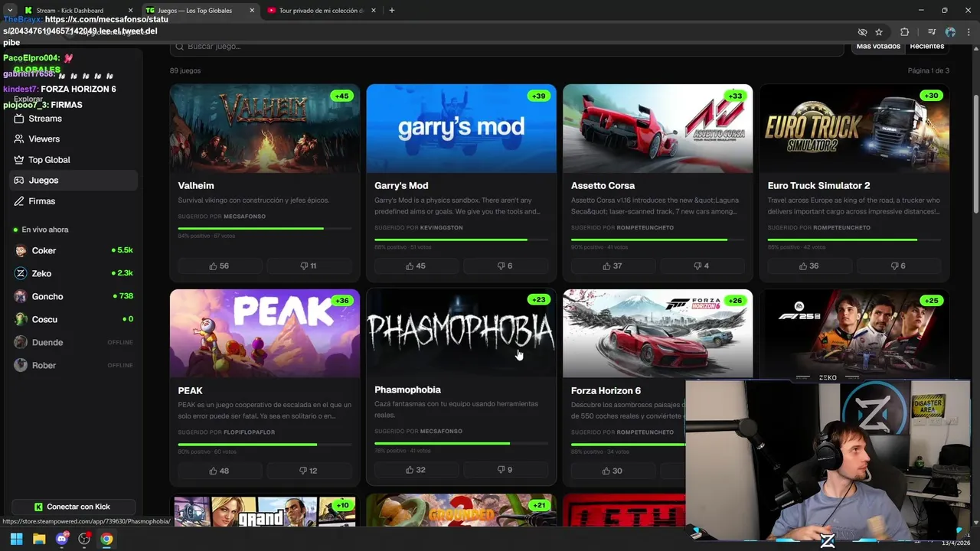Switch to Tour privado de mi colección tab
This screenshot has width=980, height=551.
[322, 11]
